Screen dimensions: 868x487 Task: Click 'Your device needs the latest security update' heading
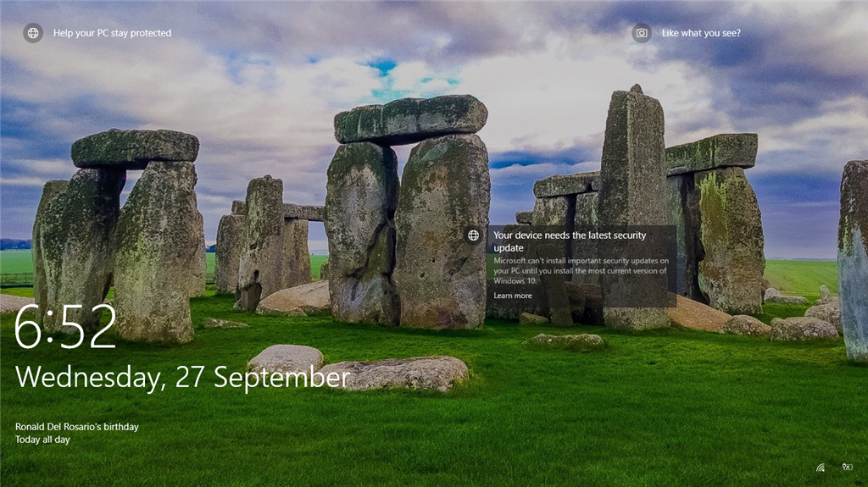click(570, 241)
